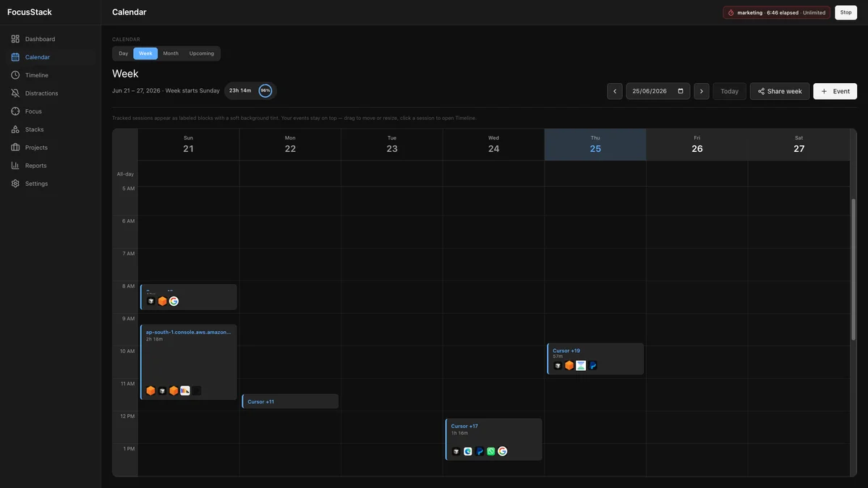
Task: Open the date picker calendar icon
Action: click(681, 91)
